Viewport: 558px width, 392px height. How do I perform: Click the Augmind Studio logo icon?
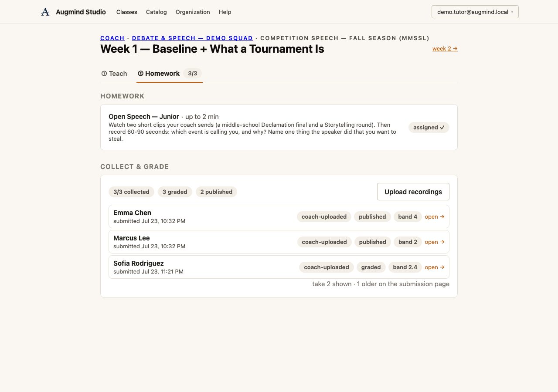tap(45, 12)
